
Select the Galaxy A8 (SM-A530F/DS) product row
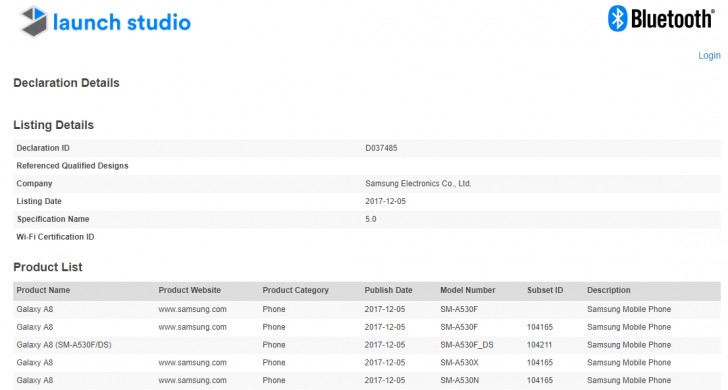click(x=367, y=345)
